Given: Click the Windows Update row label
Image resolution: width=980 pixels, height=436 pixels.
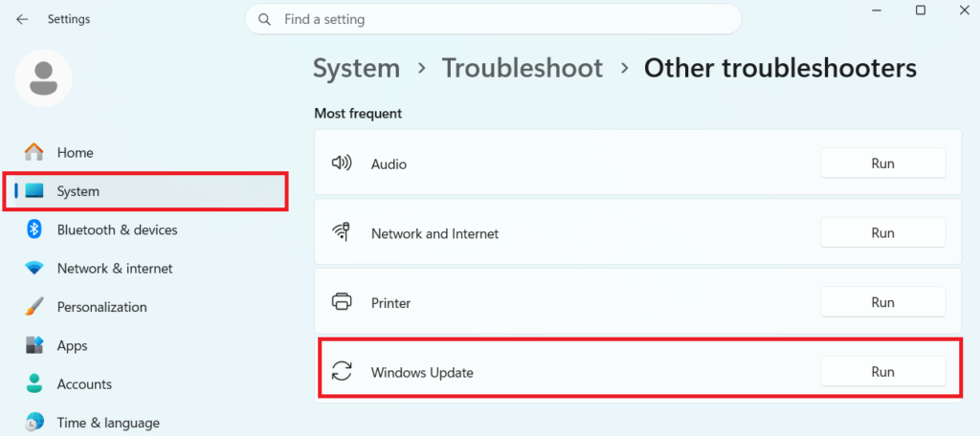Looking at the screenshot, I should point(422,373).
